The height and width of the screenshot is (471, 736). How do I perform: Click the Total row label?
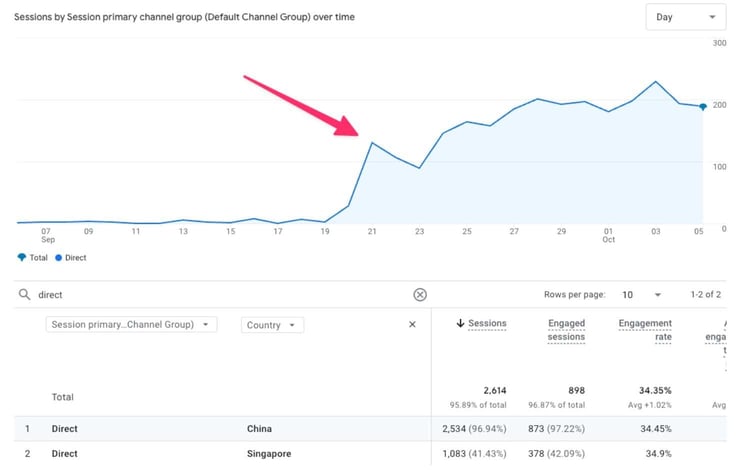[x=62, y=397]
